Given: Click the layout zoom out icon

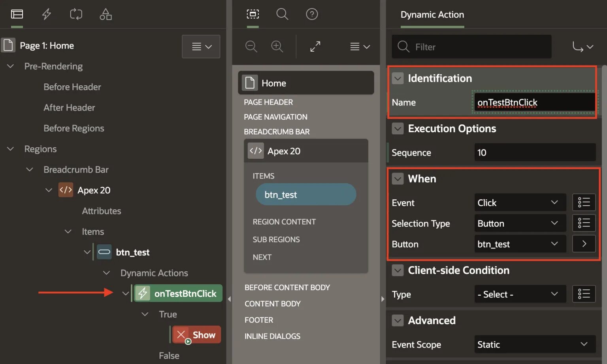Looking at the screenshot, I should pyautogui.click(x=251, y=47).
